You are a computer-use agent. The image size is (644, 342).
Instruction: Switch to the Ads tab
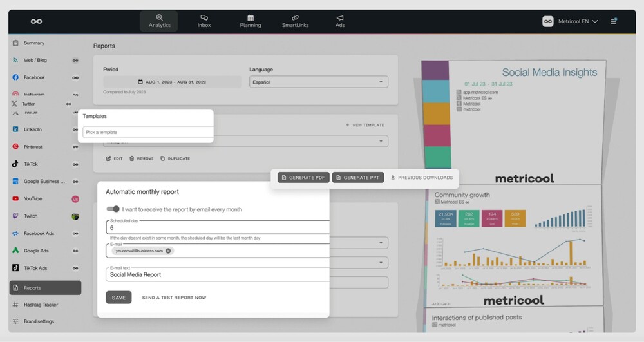340,21
